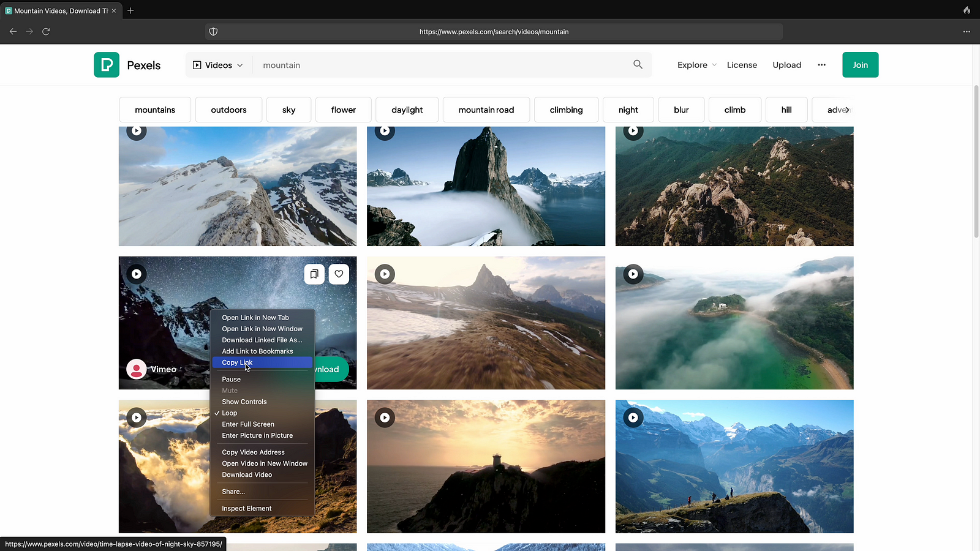Screen dimensions: 980x551
Task: Click the search magnifier icon
Action: (638, 64)
